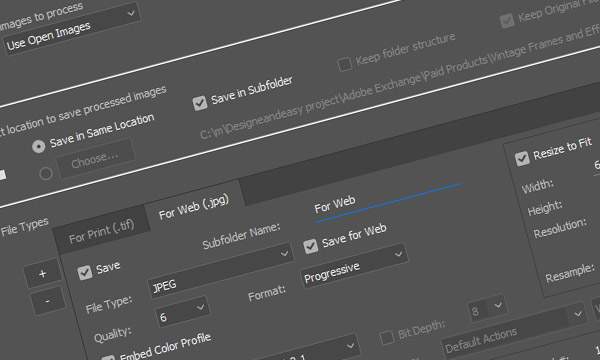
Task: Open the Quality dropdown showing 6
Action: pos(183,312)
